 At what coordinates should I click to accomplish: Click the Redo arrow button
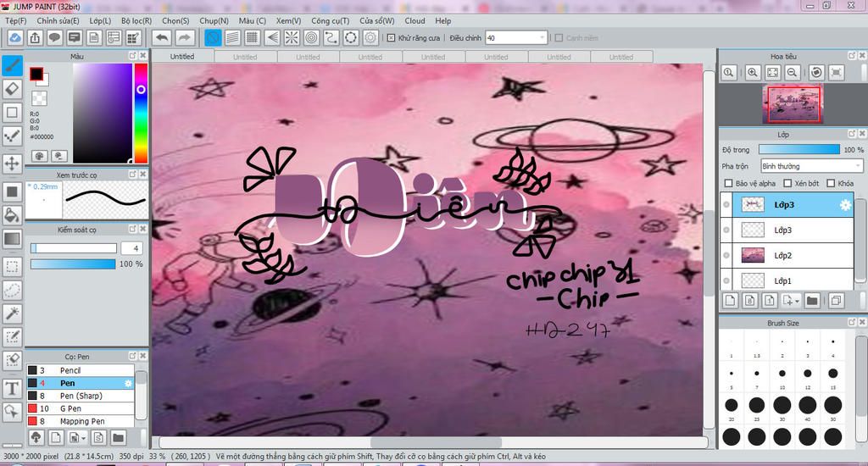pyautogui.click(x=185, y=37)
